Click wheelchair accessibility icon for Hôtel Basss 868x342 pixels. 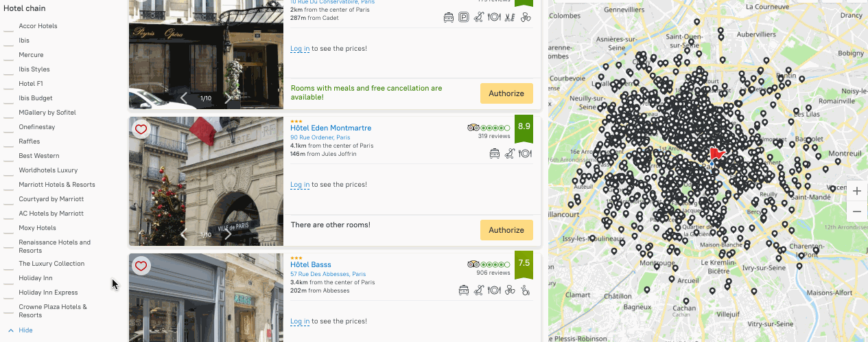(x=526, y=290)
